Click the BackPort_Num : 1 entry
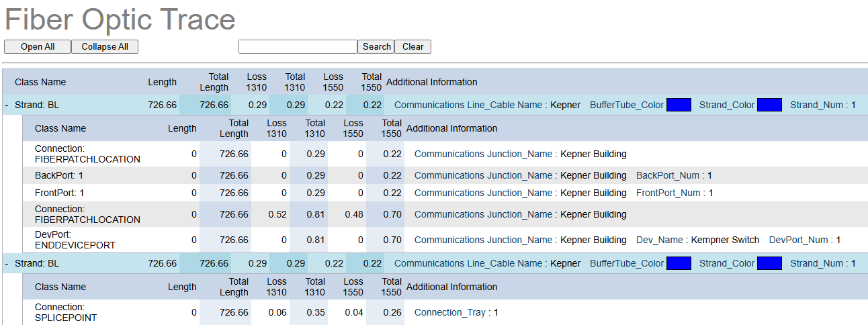Image resolution: width=868 pixels, height=325 pixels. point(674,175)
